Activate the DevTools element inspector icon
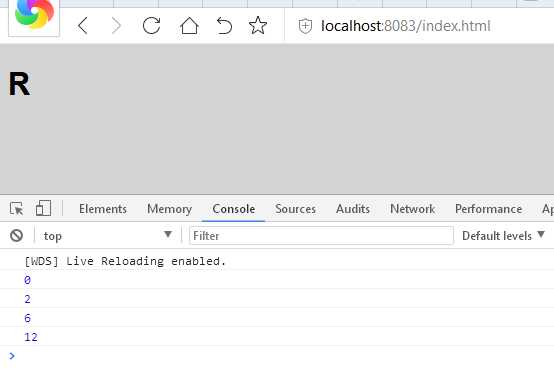This screenshot has width=554, height=382. (x=17, y=208)
